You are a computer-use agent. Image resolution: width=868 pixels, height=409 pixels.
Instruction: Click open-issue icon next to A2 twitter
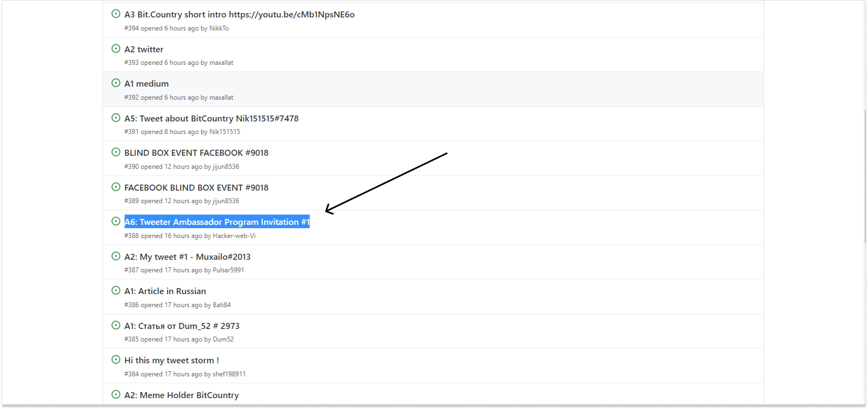(116, 48)
